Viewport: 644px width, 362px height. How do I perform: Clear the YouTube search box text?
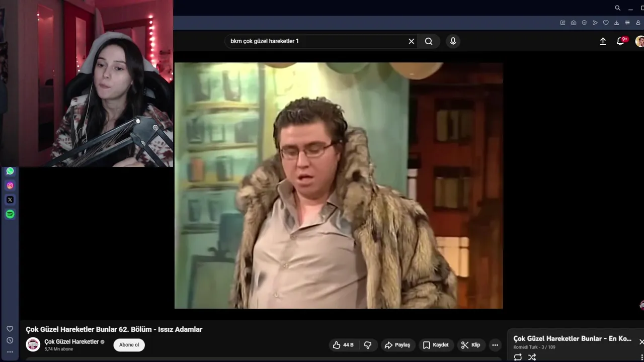tap(411, 41)
